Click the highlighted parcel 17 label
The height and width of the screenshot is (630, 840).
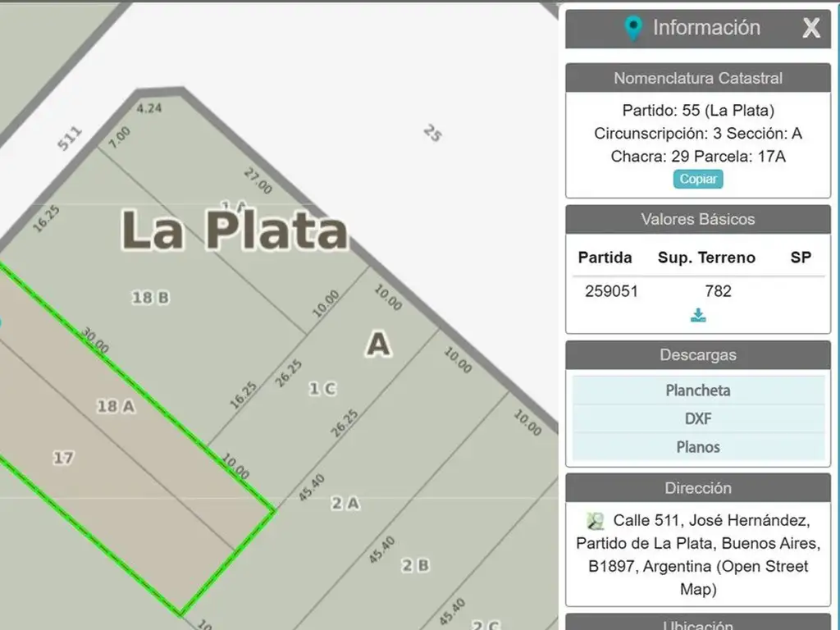click(x=63, y=458)
